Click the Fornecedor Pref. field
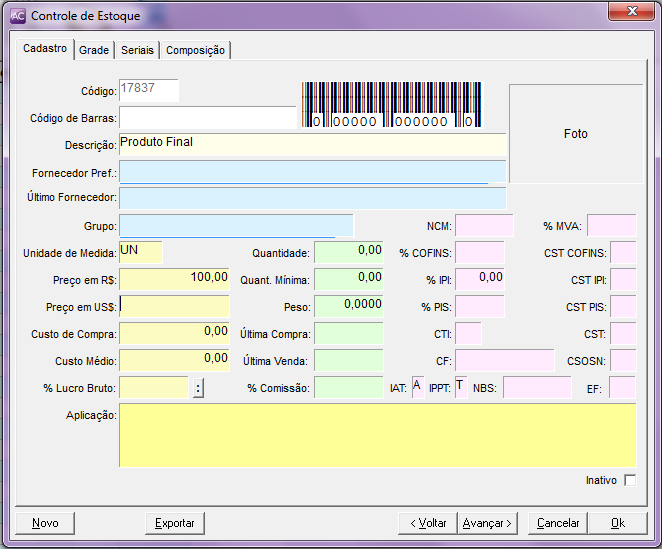The width and height of the screenshot is (662, 549). tap(312, 172)
